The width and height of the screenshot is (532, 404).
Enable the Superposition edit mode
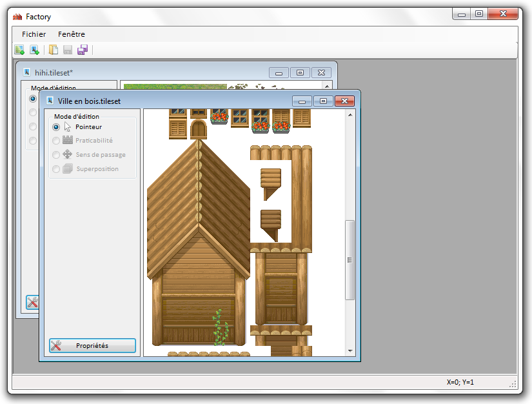55,168
